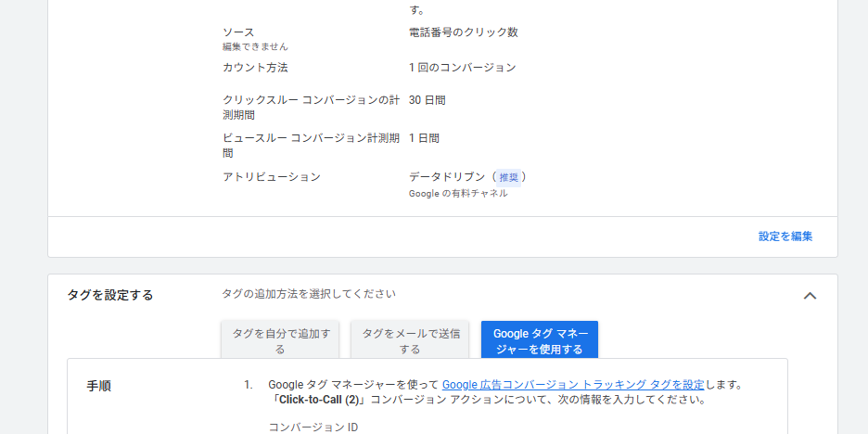
Task: Click the コンバージョン ID label
Action: pos(313,428)
